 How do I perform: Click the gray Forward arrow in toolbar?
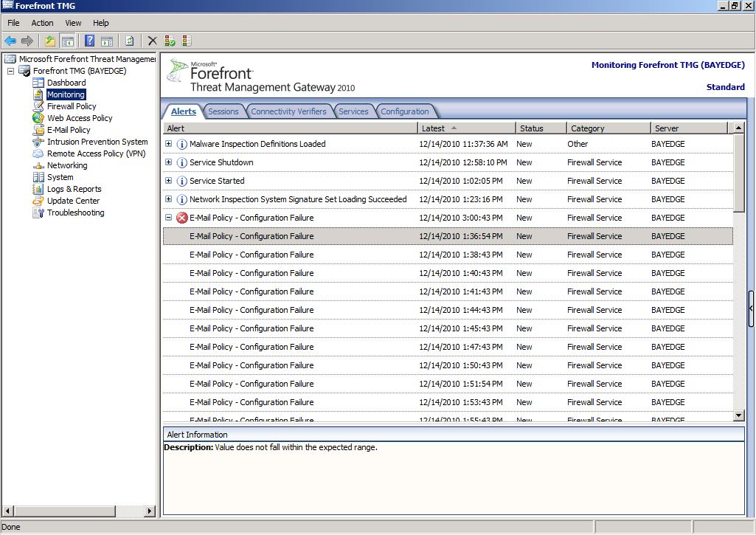(27, 41)
